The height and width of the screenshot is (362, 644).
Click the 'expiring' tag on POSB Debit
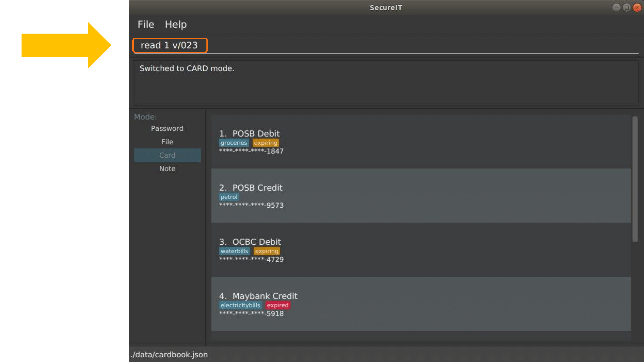coord(264,143)
